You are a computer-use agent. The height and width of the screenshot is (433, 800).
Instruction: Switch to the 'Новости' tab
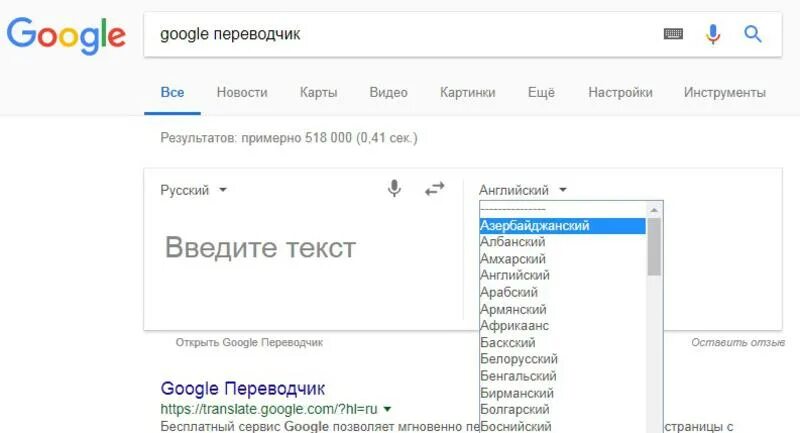(x=242, y=92)
